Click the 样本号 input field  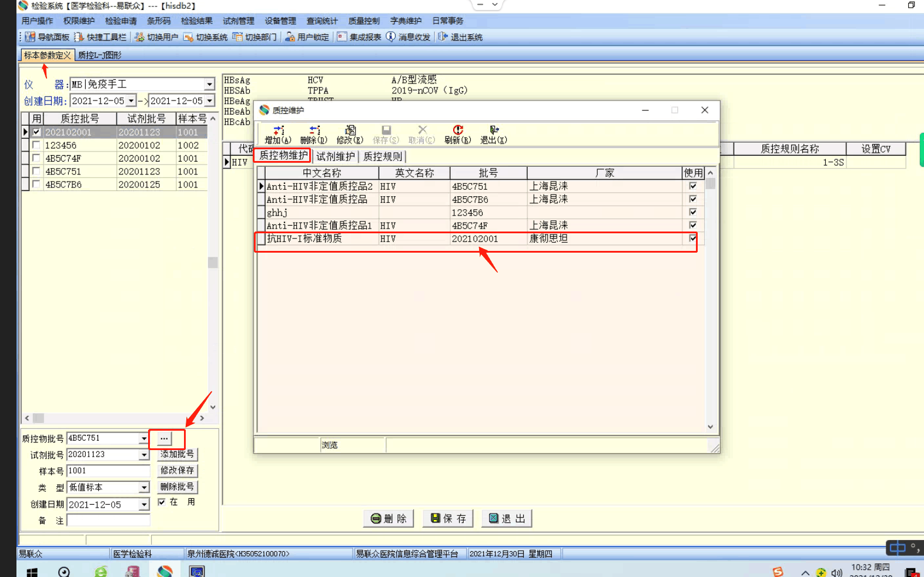pos(109,471)
